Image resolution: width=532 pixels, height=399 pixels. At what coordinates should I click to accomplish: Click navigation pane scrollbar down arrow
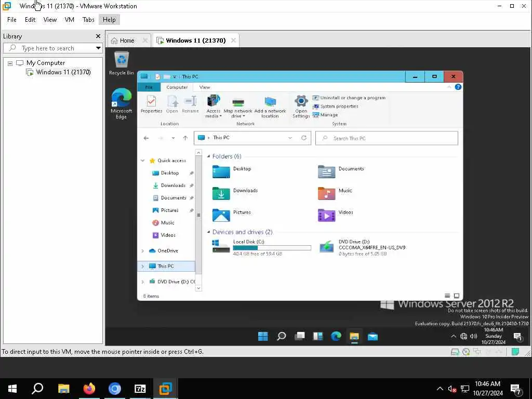pyautogui.click(x=198, y=288)
